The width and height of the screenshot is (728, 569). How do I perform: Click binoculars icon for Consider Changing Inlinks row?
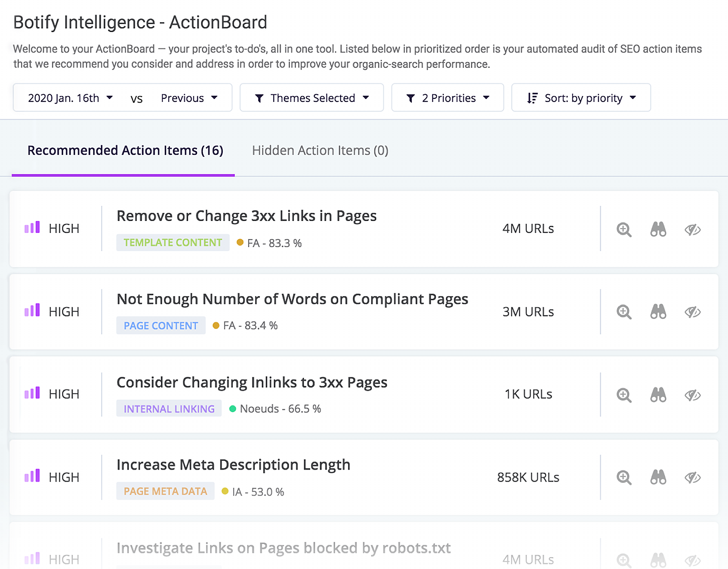coord(658,394)
